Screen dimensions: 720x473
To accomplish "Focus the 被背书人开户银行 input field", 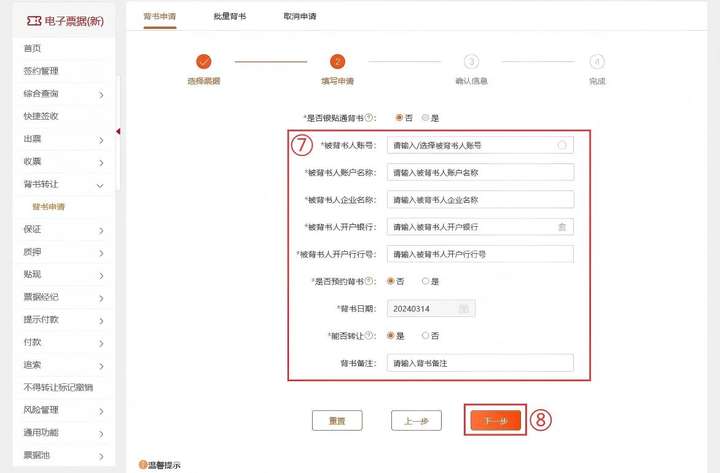I will point(480,227).
